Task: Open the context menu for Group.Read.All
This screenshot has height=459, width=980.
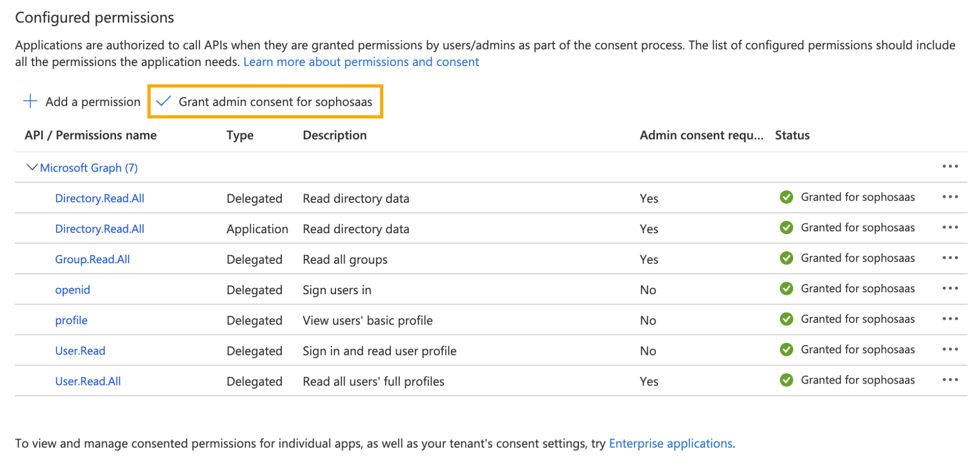Action: (951, 258)
